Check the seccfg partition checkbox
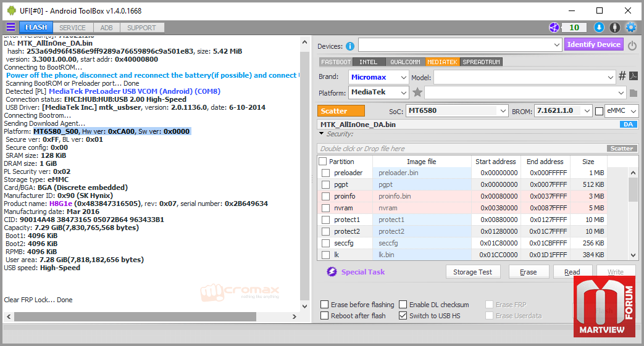644x346 pixels. [x=325, y=243]
